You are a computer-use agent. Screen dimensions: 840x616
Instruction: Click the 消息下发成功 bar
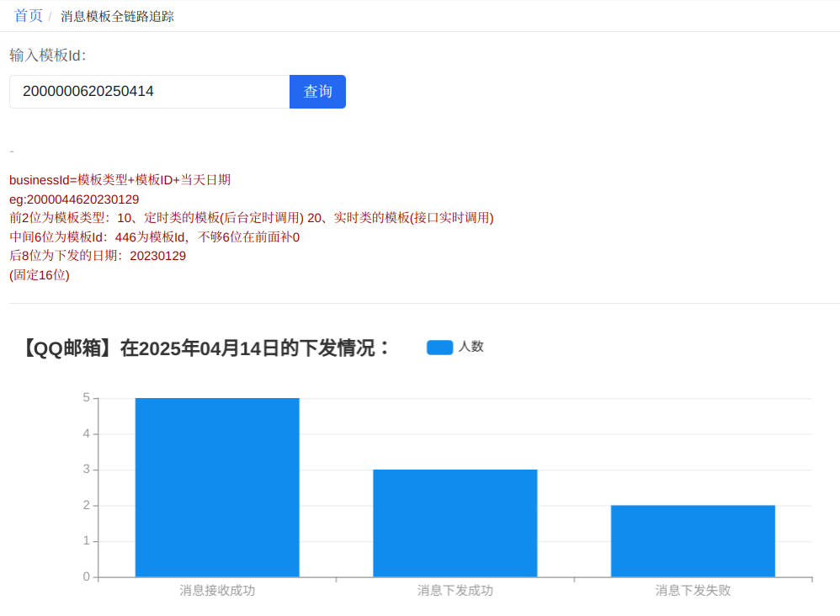point(455,522)
